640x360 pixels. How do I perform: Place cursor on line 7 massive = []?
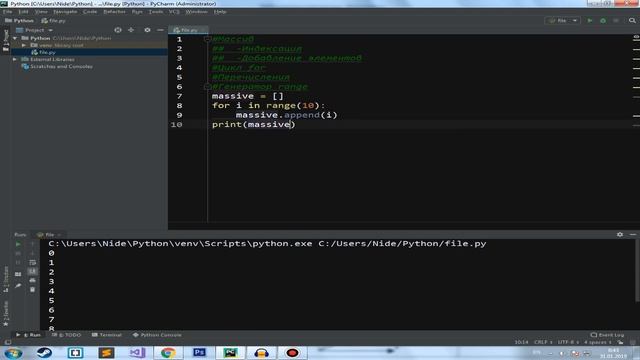tap(247, 96)
